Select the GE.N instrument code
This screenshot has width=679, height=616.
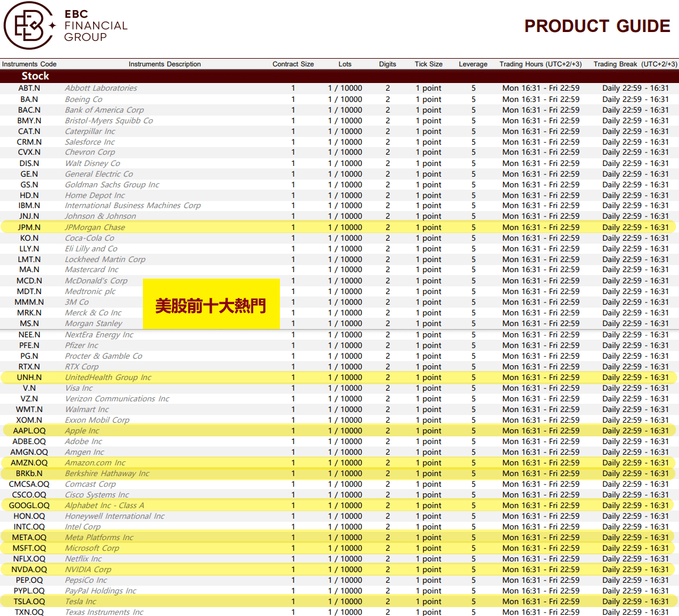click(x=29, y=174)
